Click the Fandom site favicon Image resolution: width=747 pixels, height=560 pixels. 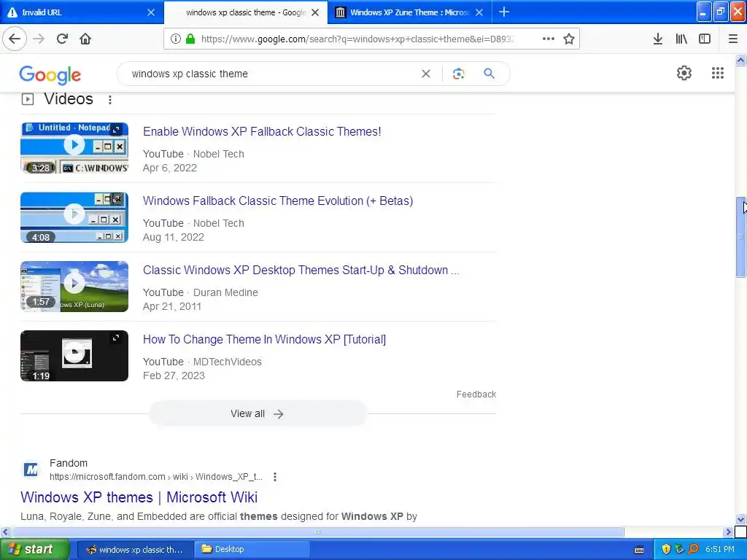point(31,470)
